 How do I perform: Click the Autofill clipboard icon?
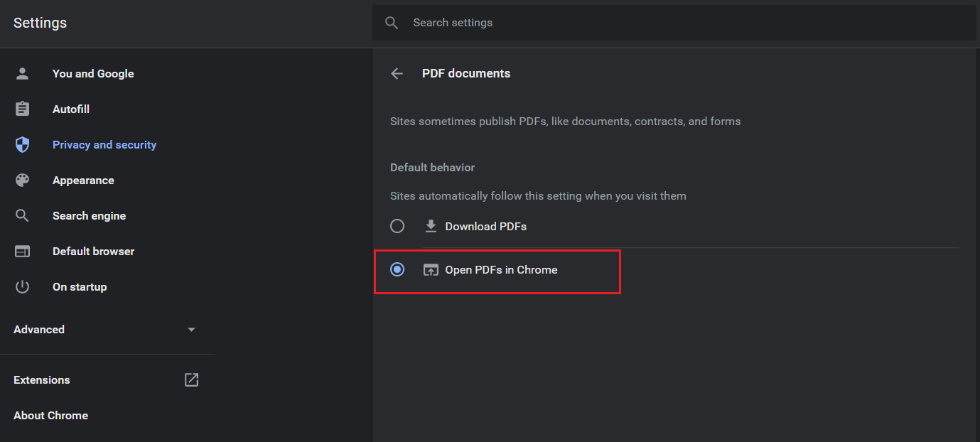tap(23, 109)
